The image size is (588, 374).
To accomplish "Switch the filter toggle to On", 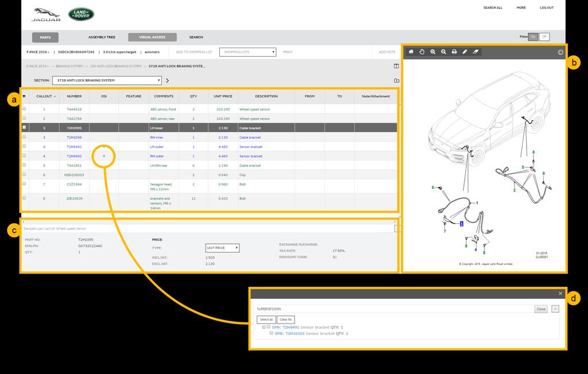I will click(x=533, y=37).
